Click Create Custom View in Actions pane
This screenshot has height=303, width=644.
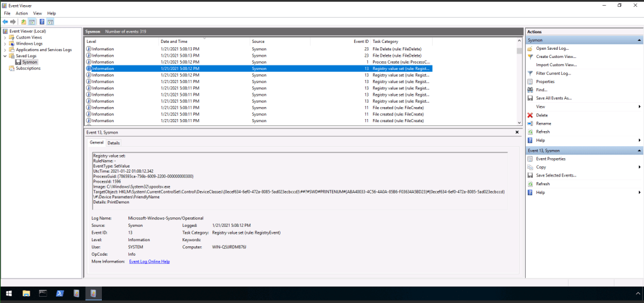[556, 57]
